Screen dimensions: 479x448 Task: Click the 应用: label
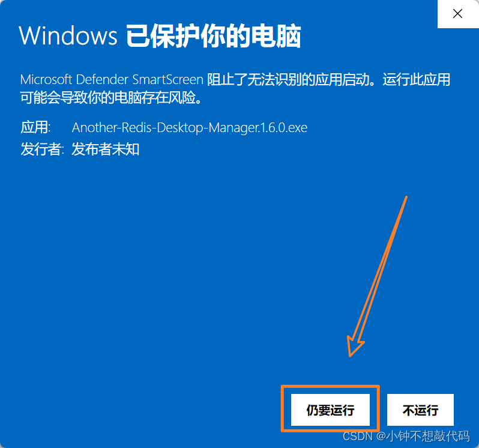pos(35,127)
